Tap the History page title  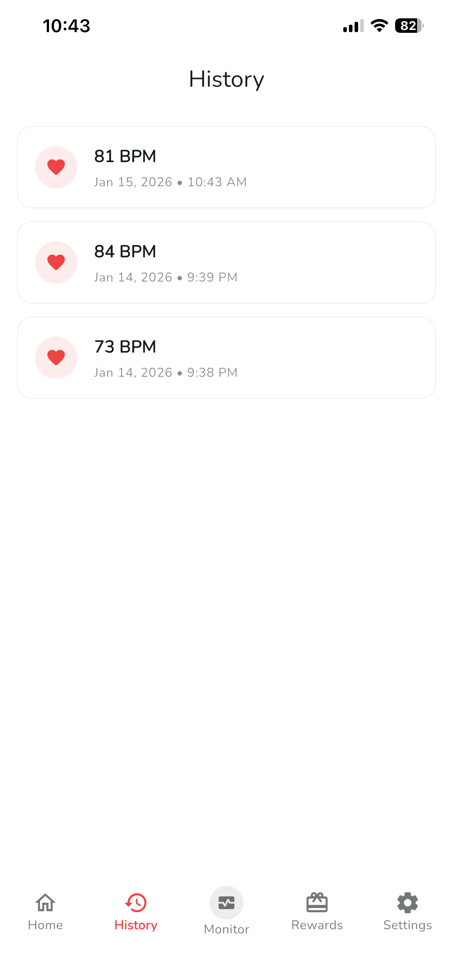[226, 79]
